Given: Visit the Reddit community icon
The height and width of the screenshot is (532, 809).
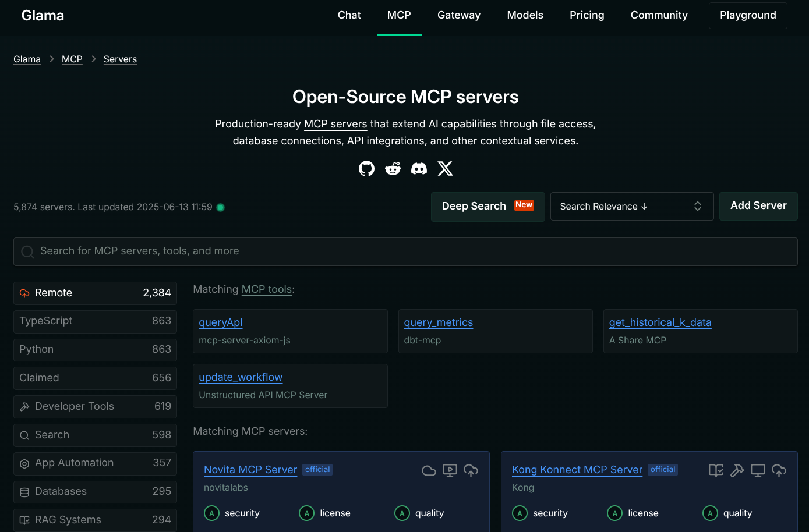Looking at the screenshot, I should click(x=393, y=168).
